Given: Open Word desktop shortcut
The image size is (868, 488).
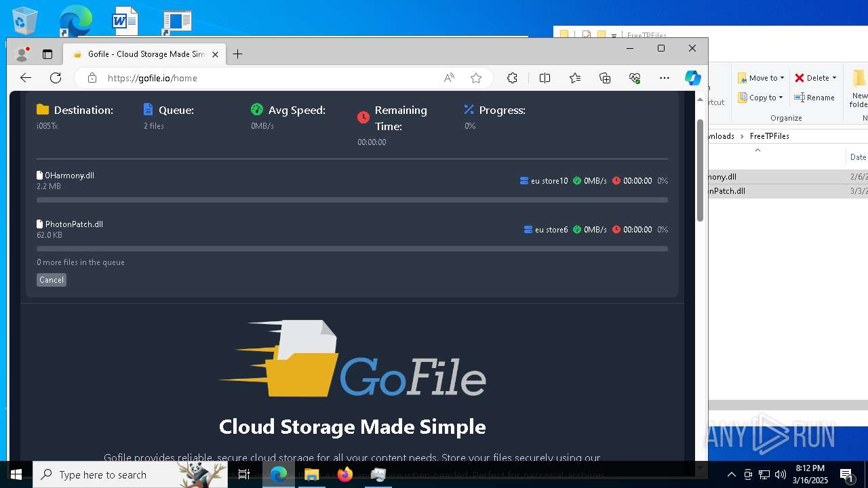Looking at the screenshot, I should pos(125,20).
